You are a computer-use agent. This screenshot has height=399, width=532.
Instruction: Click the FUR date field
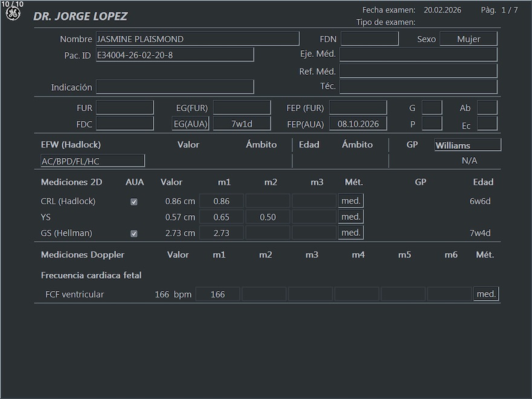click(x=125, y=108)
